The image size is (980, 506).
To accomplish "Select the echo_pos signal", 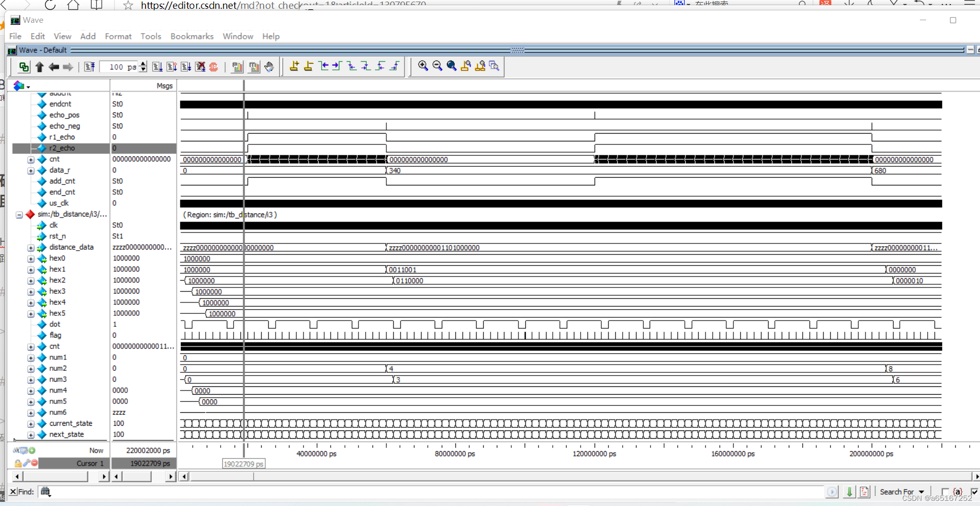I will (x=64, y=115).
